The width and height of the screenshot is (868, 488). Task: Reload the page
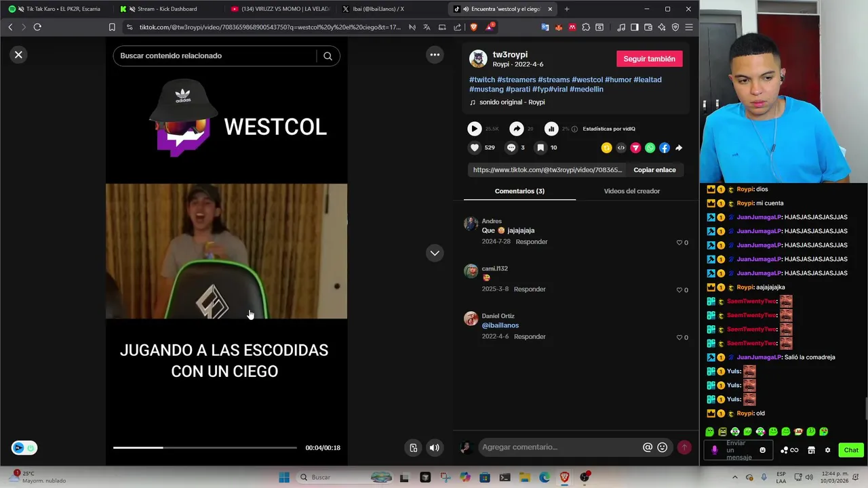click(37, 27)
